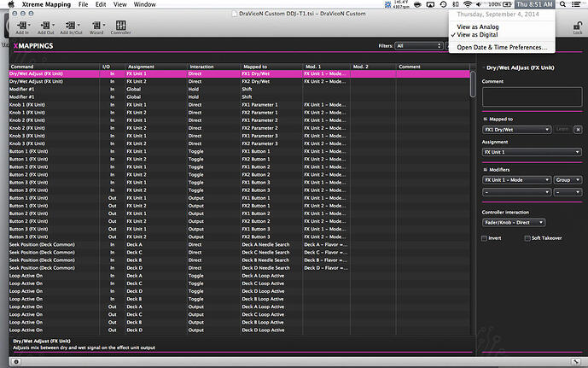Open the FX Unit 1 - Mode modifier dropdown
Screen dimensions: 588x368
(x=516, y=180)
